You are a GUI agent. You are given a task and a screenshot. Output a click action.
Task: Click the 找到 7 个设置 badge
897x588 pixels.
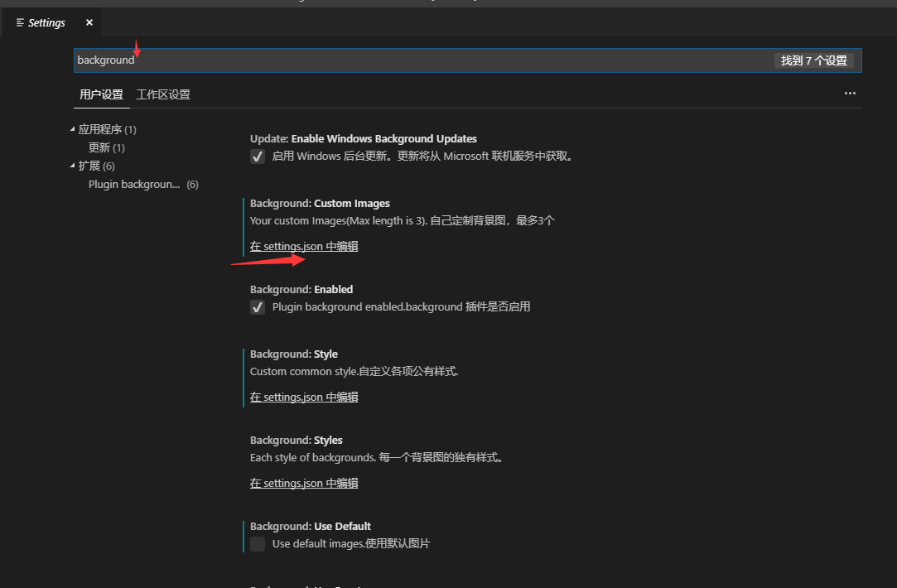click(813, 60)
